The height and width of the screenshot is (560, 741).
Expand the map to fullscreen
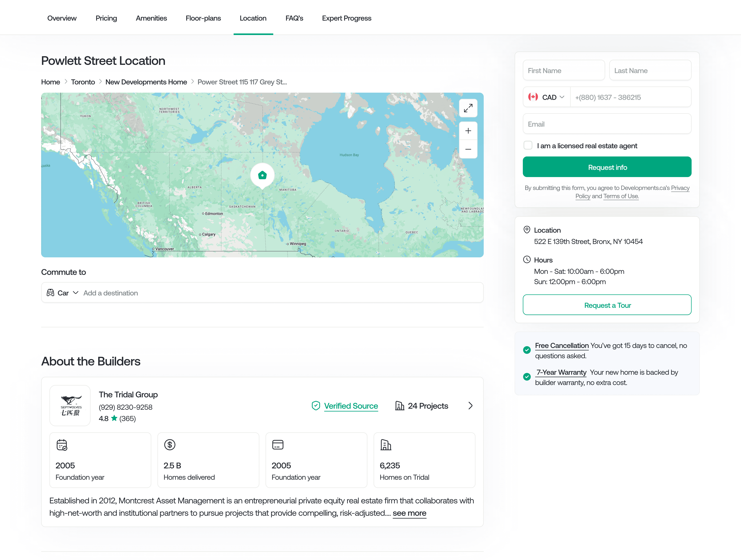[x=468, y=108]
